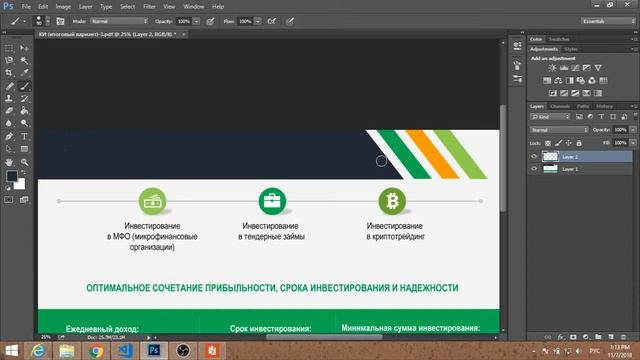This screenshot has height=360, width=640.
Task: Select the Clone Stamp tool
Action: click(x=9, y=98)
